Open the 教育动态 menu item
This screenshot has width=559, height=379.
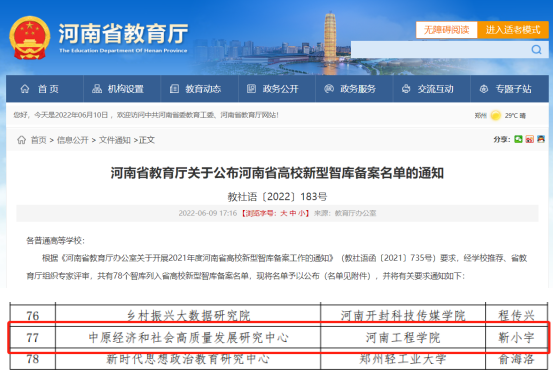(x=199, y=89)
